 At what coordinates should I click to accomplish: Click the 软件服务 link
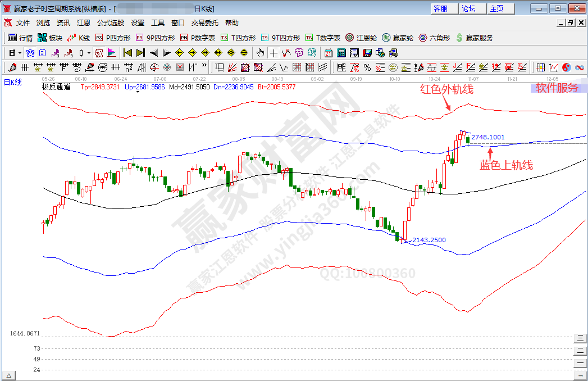point(556,88)
